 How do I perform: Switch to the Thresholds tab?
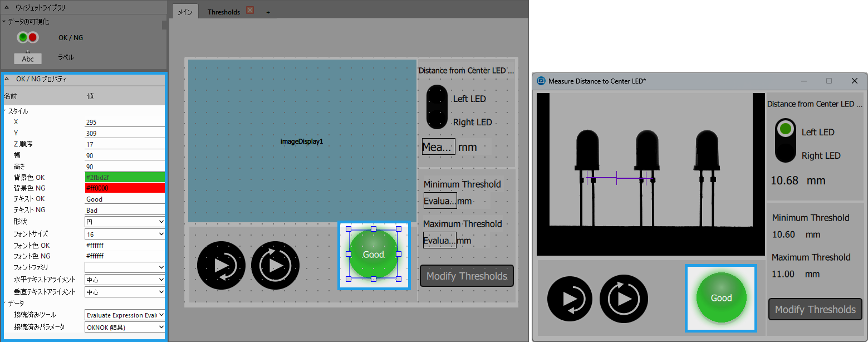point(224,12)
